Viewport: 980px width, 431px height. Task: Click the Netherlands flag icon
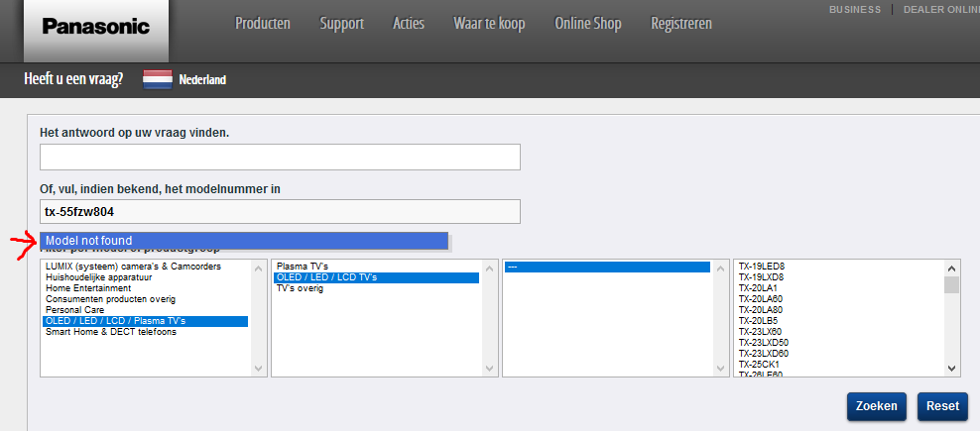point(158,80)
